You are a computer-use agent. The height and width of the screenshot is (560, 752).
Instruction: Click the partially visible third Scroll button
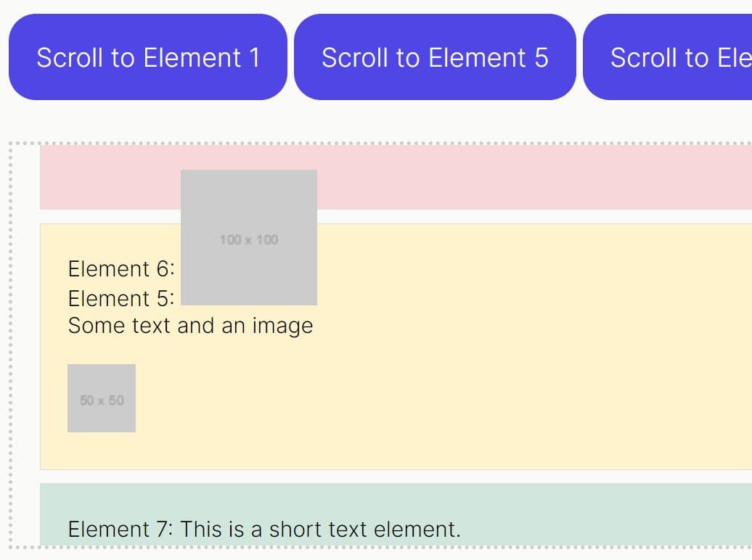click(668, 57)
